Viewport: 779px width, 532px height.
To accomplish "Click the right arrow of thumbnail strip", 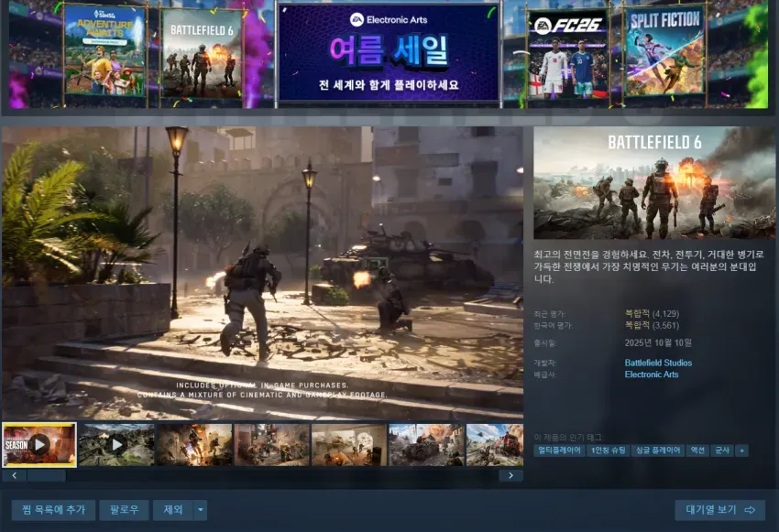I will point(510,475).
